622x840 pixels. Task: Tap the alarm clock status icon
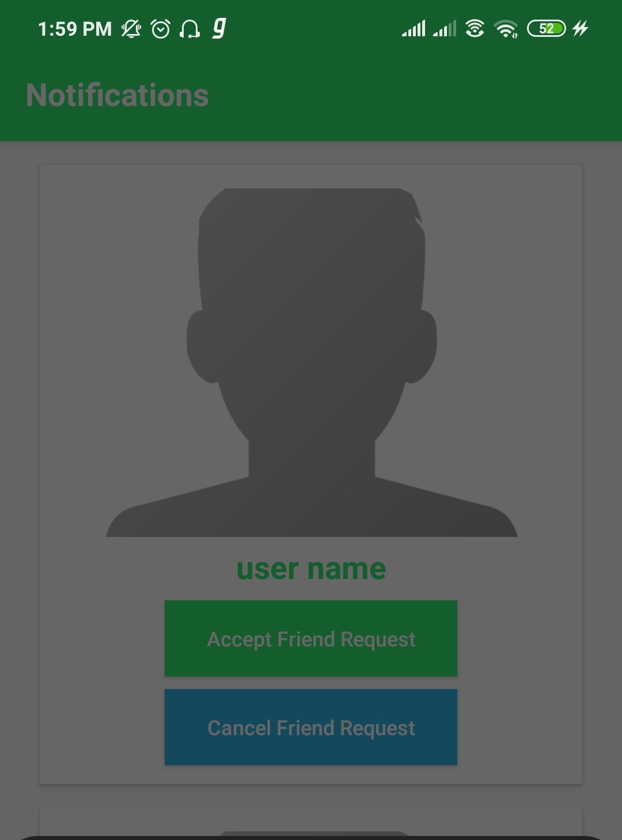point(161,28)
